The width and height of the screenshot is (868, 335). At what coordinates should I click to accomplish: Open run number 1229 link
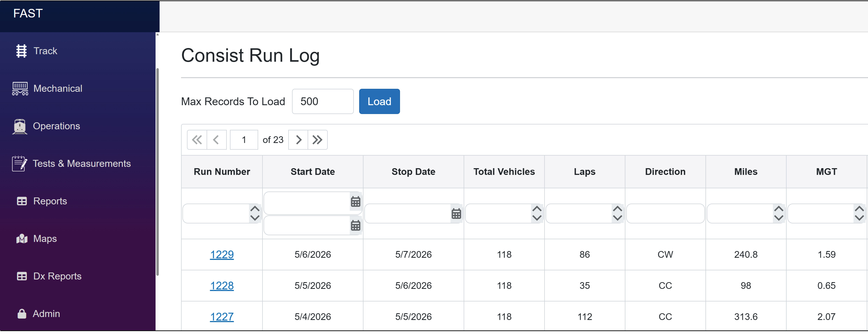(222, 255)
